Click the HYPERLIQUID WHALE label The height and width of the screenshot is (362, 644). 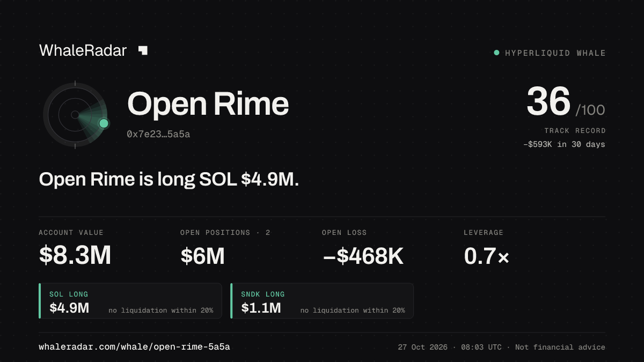pyautogui.click(x=555, y=53)
